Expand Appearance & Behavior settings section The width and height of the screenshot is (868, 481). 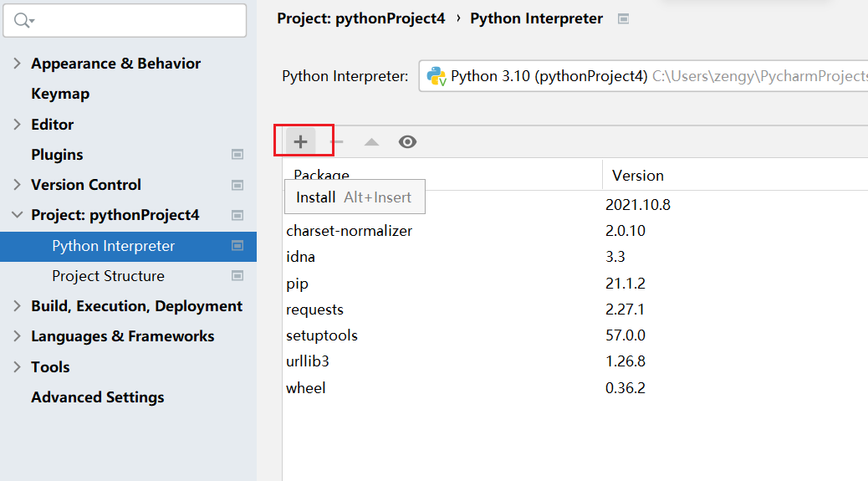18,64
